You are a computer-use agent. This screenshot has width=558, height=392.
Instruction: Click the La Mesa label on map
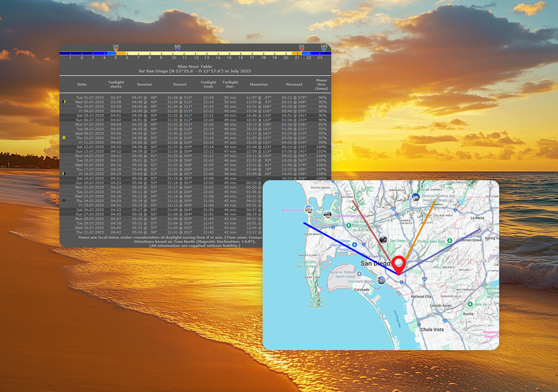477,218
